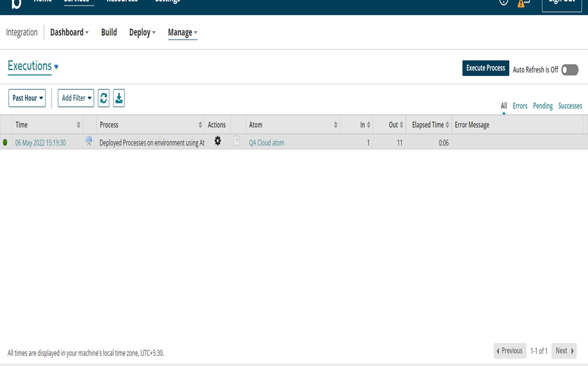The image size is (588, 366).
Task: Switch to the Errors filter tab
Action: (x=520, y=106)
